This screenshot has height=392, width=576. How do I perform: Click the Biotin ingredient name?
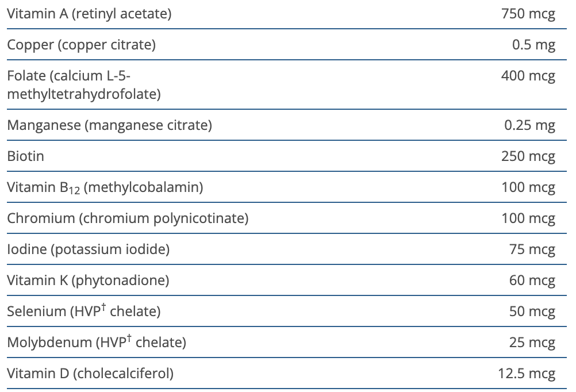click(x=25, y=156)
